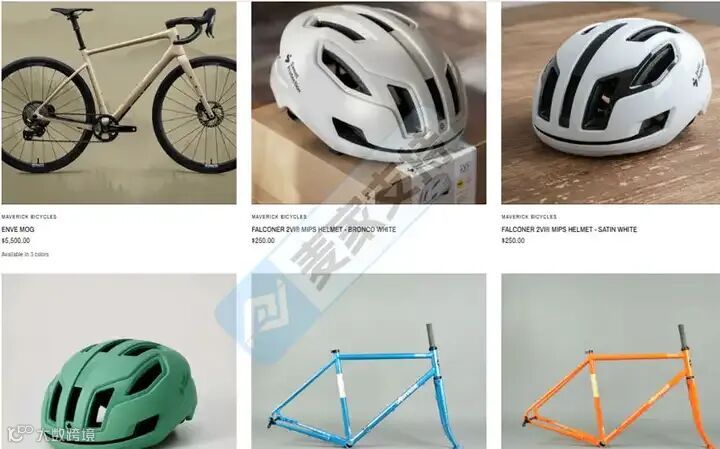Click the front wheel of the ENVE MOG bike
This screenshot has height=449, width=720.
[x=197, y=114]
